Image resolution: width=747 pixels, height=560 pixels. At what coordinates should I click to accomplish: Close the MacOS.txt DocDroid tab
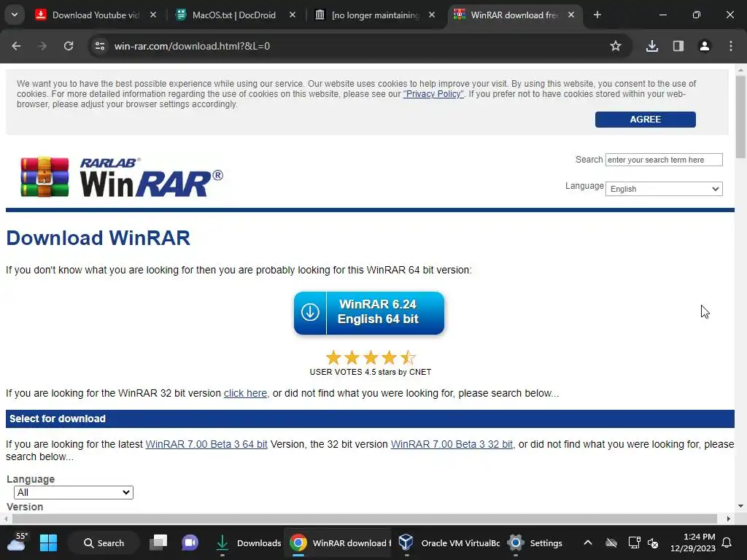coord(293,15)
